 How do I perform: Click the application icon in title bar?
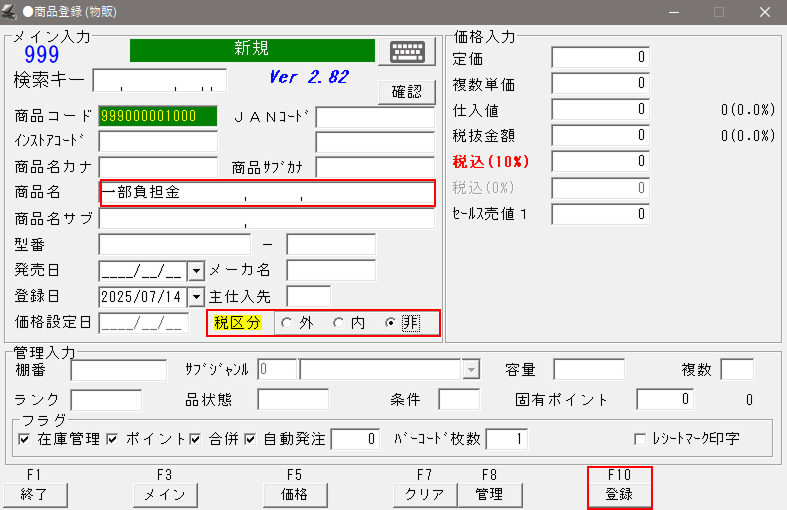(12, 12)
